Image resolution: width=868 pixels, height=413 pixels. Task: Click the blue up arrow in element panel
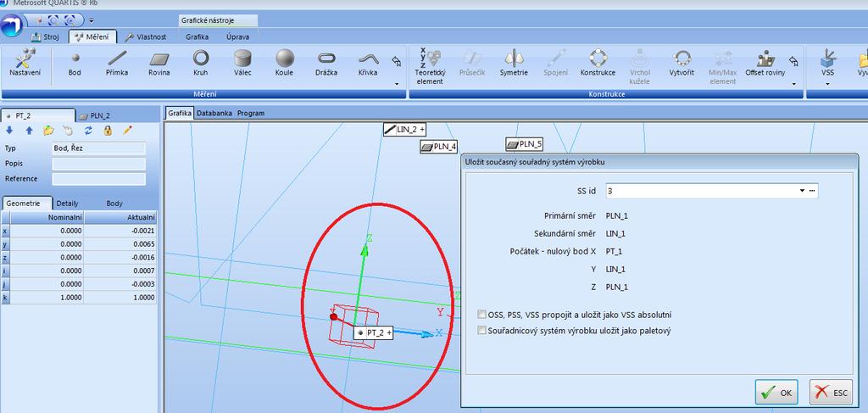[29, 131]
